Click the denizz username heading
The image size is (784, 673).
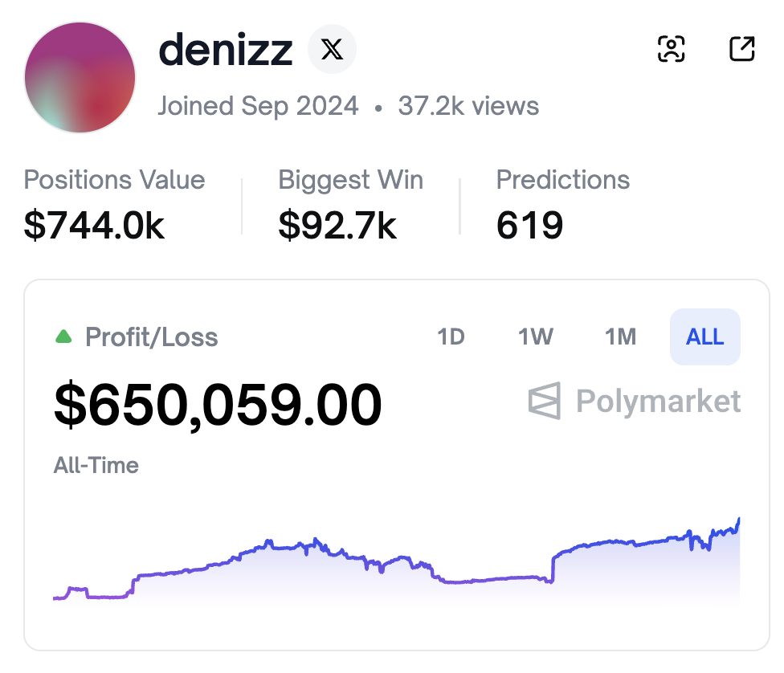(x=226, y=50)
